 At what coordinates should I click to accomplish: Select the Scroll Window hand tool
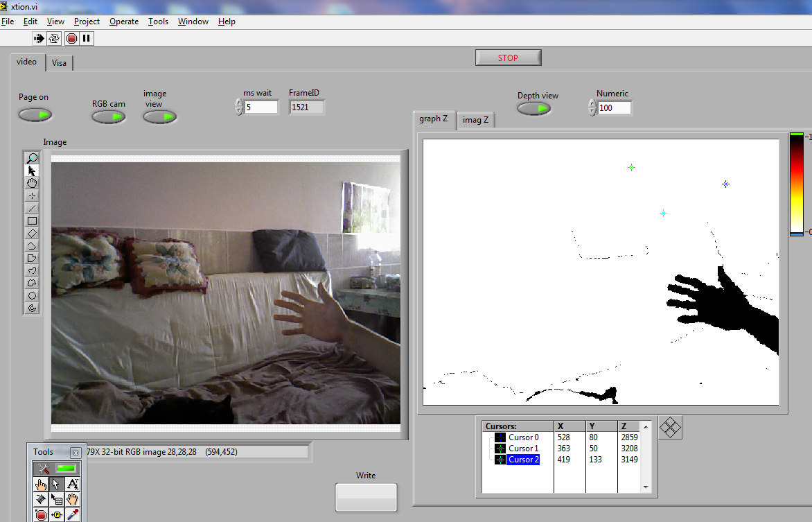point(73,500)
